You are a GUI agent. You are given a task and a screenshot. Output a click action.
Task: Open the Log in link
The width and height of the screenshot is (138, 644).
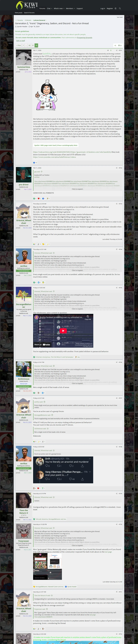click(x=103, y=8)
